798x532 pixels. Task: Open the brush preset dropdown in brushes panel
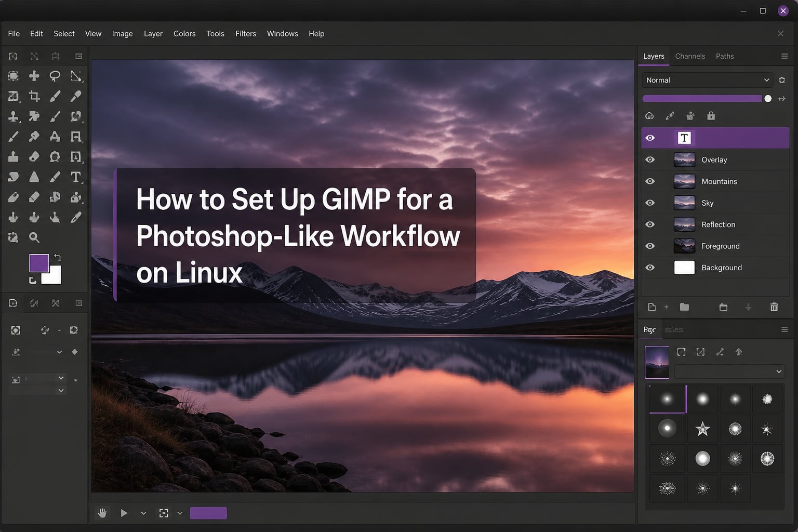729,371
